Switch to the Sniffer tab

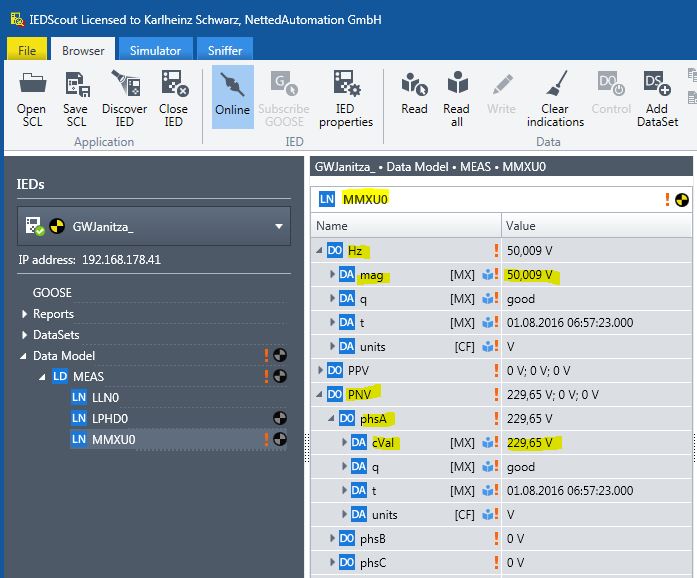point(225,49)
